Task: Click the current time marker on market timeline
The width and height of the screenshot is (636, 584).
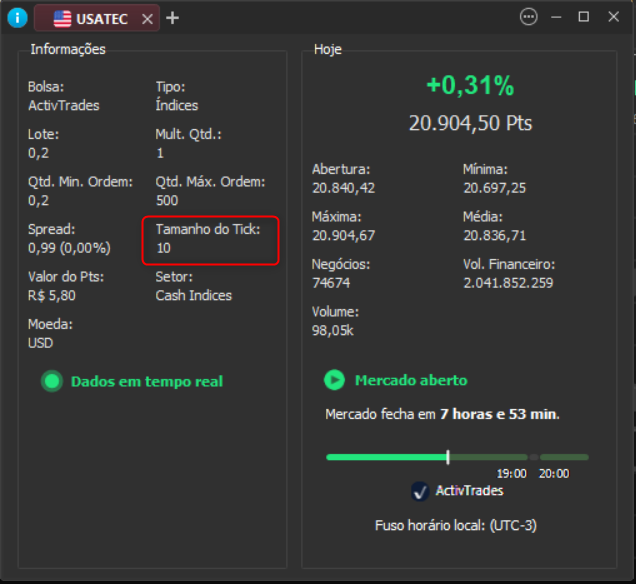Action: click(x=448, y=457)
